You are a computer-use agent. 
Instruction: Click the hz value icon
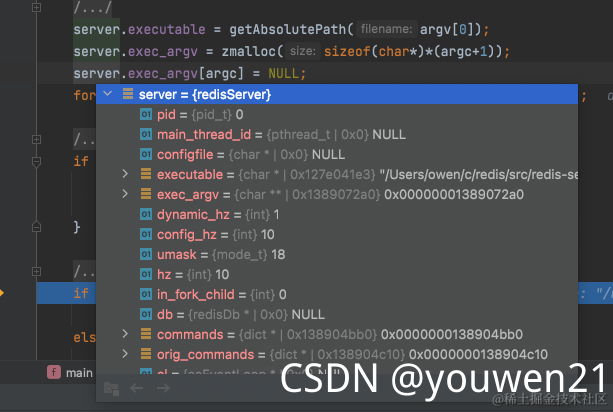[146, 274]
